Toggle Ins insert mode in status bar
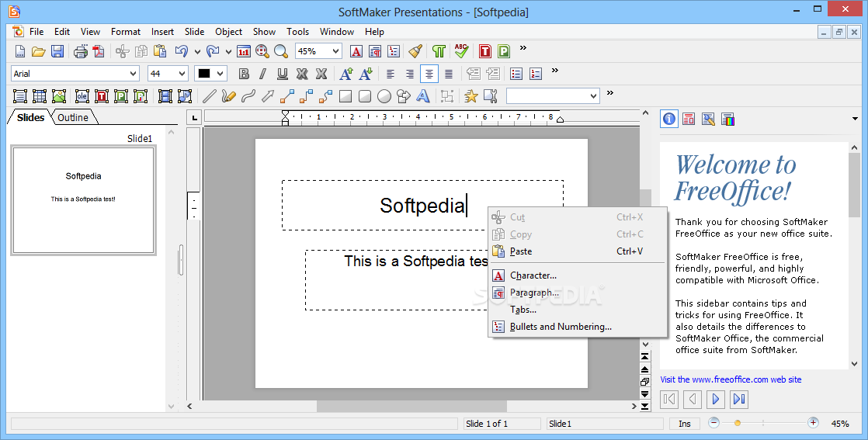 coord(685,424)
